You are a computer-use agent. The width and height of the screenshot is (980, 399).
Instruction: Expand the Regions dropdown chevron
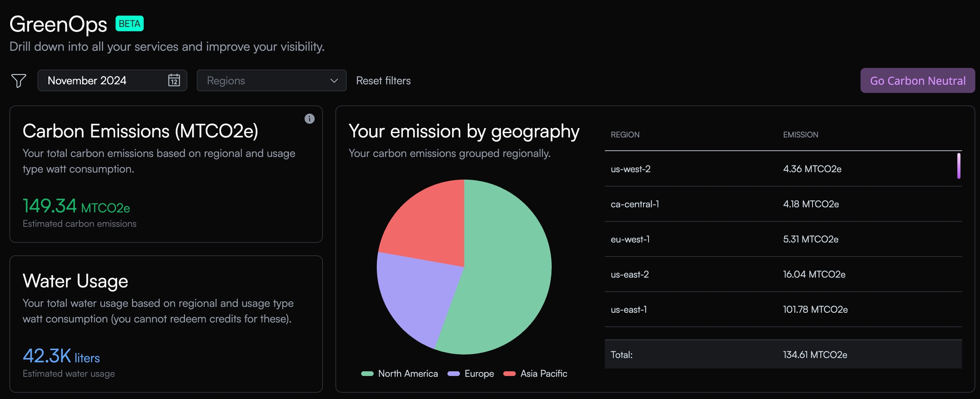coord(334,80)
